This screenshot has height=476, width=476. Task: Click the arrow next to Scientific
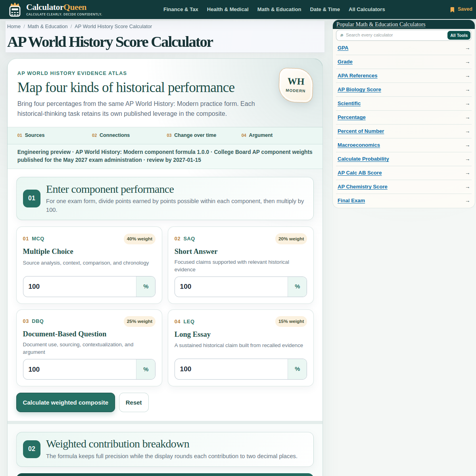click(x=467, y=104)
